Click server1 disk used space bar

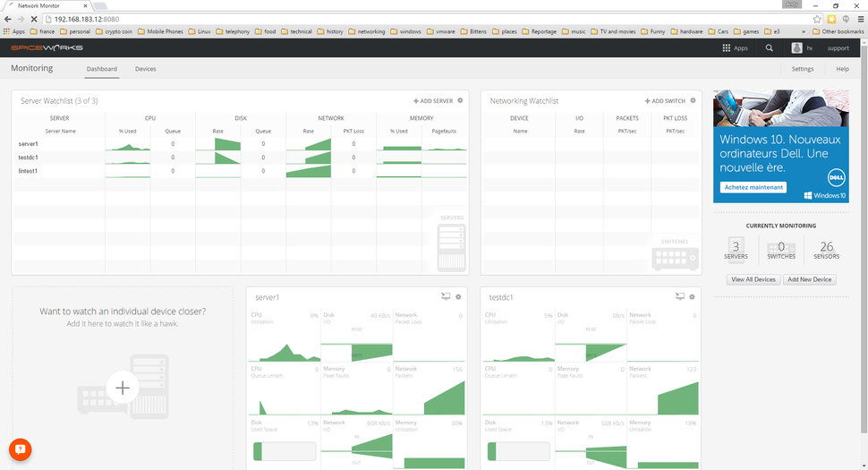(x=285, y=451)
